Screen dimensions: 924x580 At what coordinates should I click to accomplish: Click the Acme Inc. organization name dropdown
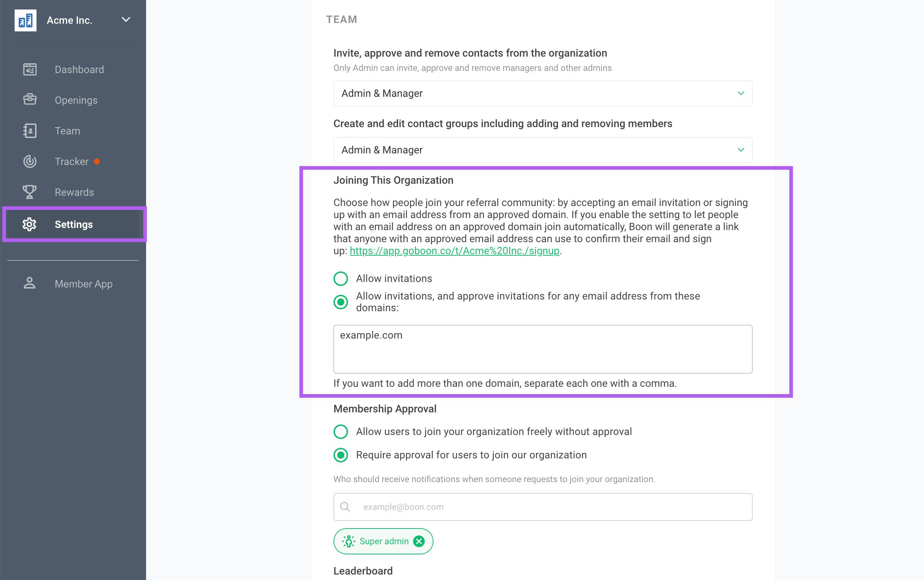(x=72, y=19)
